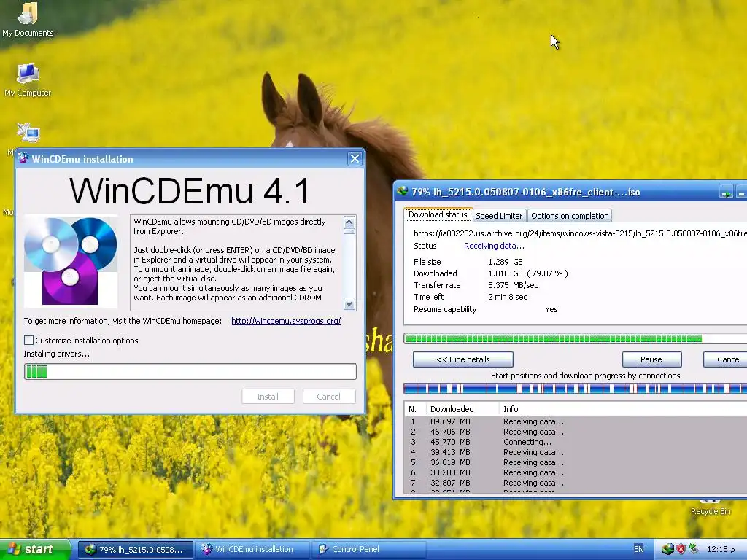Click the Install button in WinCDEmu
The image size is (747, 560).
pos(268,396)
